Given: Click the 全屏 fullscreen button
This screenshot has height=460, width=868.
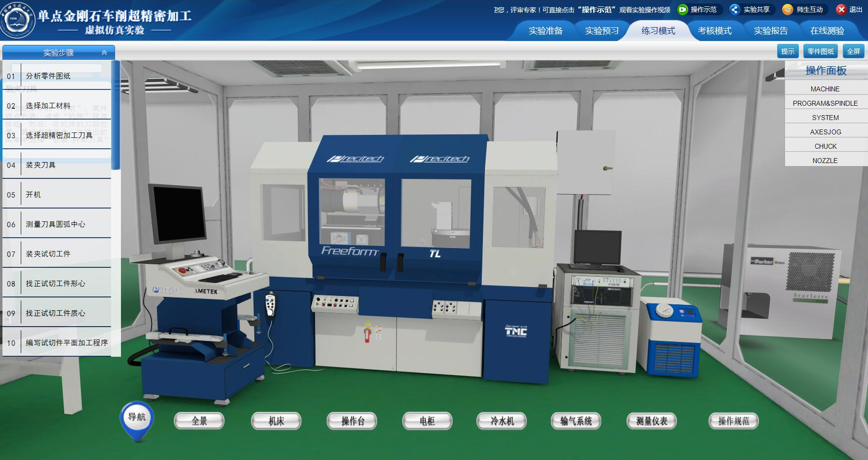Looking at the screenshot, I should point(854,51).
